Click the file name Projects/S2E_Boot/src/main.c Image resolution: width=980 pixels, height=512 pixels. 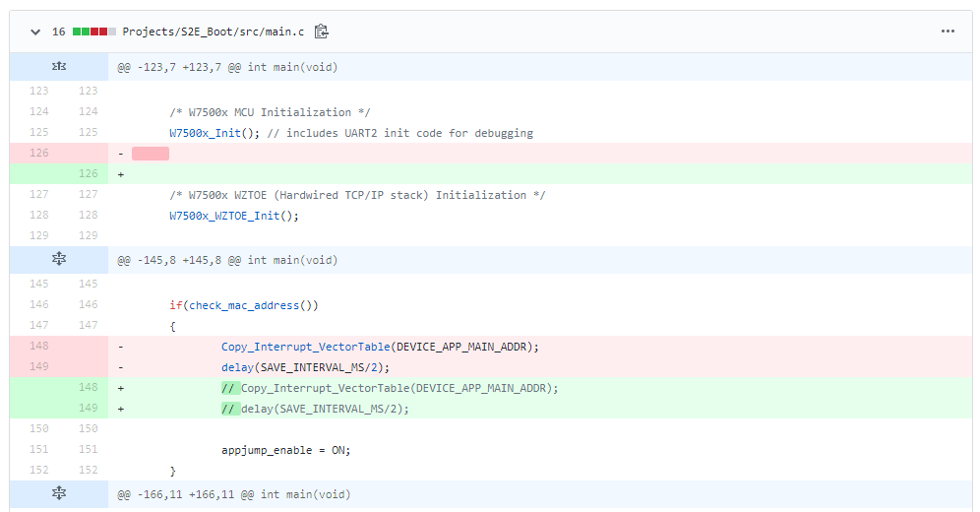tap(214, 32)
